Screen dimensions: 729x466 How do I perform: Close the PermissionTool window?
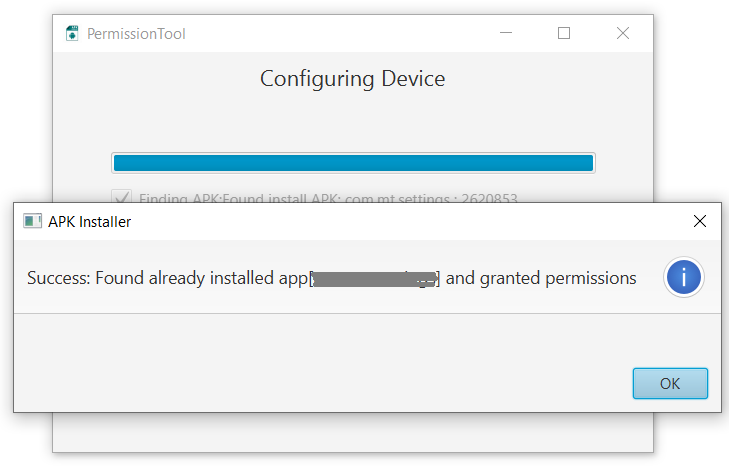[622, 34]
